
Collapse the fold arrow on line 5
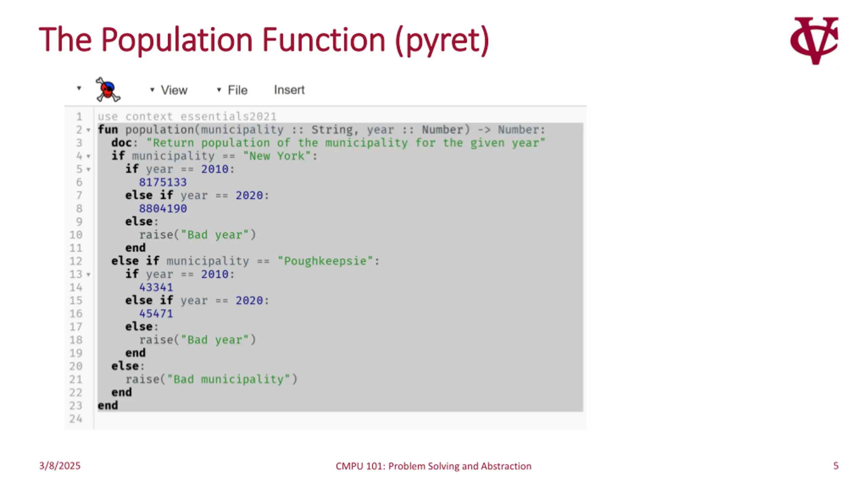pos(88,169)
